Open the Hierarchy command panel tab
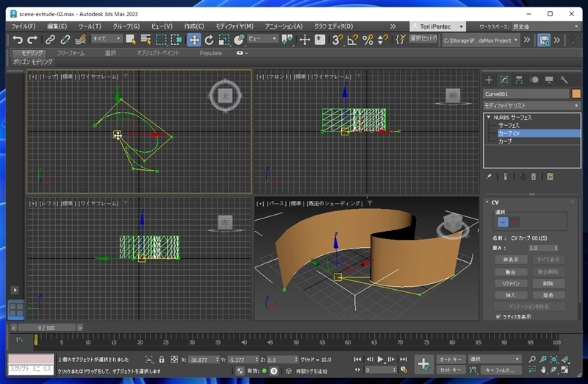The width and height of the screenshot is (588, 384). 519,79
